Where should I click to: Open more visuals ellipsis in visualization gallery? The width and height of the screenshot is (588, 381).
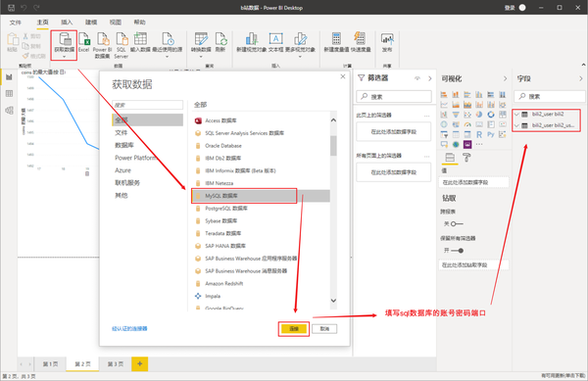pyautogui.click(x=479, y=144)
